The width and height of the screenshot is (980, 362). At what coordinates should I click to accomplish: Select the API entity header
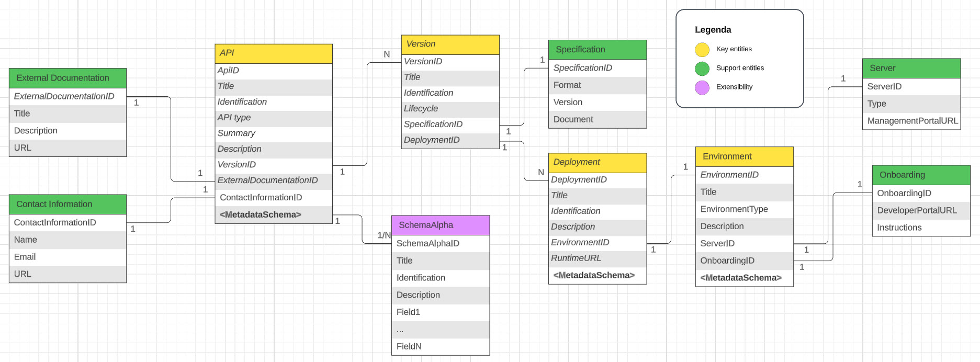pos(273,53)
